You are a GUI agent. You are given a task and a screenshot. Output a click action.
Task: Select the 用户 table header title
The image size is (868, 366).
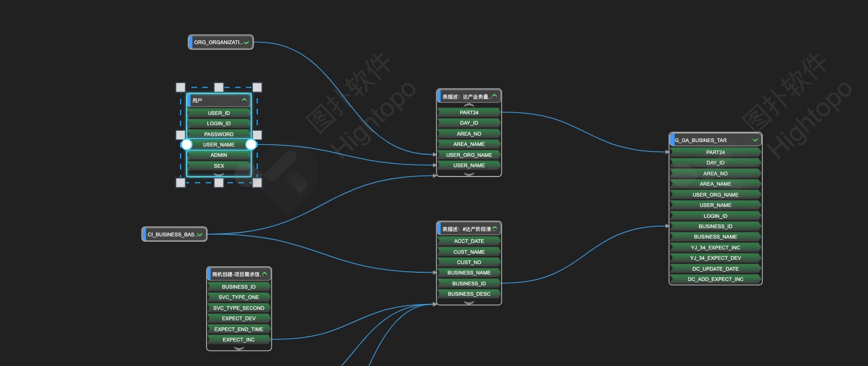coord(197,100)
